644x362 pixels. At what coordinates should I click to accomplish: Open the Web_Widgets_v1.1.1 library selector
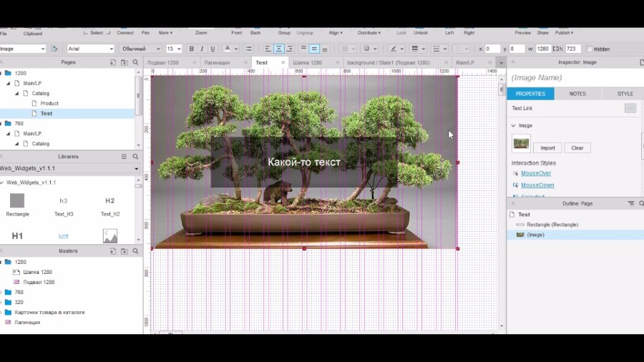[70, 168]
